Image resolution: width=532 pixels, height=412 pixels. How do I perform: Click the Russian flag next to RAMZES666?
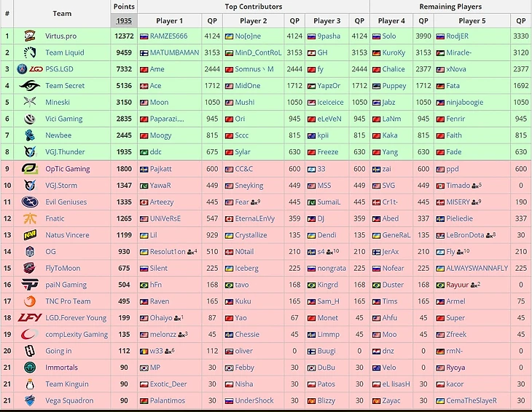pos(144,36)
